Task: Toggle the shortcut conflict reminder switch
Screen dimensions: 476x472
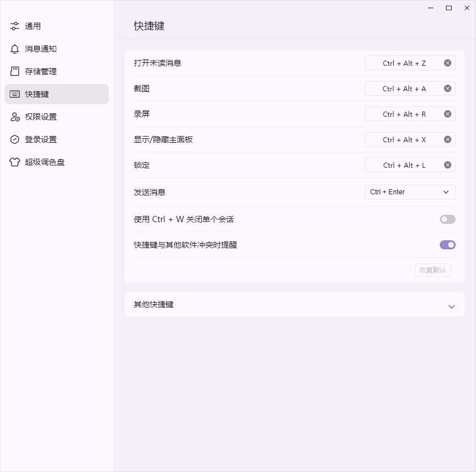Action: click(447, 245)
